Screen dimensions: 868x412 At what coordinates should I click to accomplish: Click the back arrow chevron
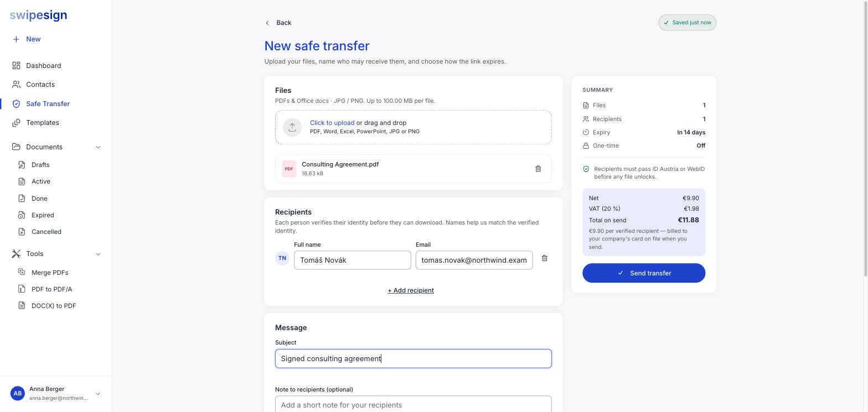point(267,23)
